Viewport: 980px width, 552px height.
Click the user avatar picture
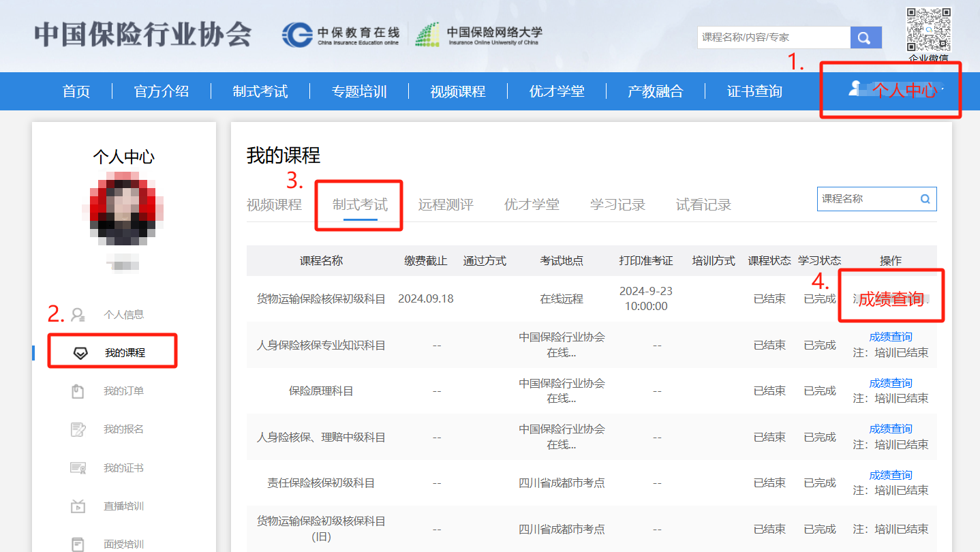click(x=124, y=208)
